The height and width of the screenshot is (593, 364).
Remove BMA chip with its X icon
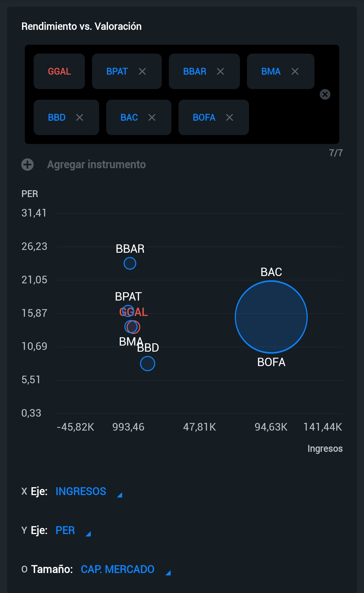tap(295, 71)
